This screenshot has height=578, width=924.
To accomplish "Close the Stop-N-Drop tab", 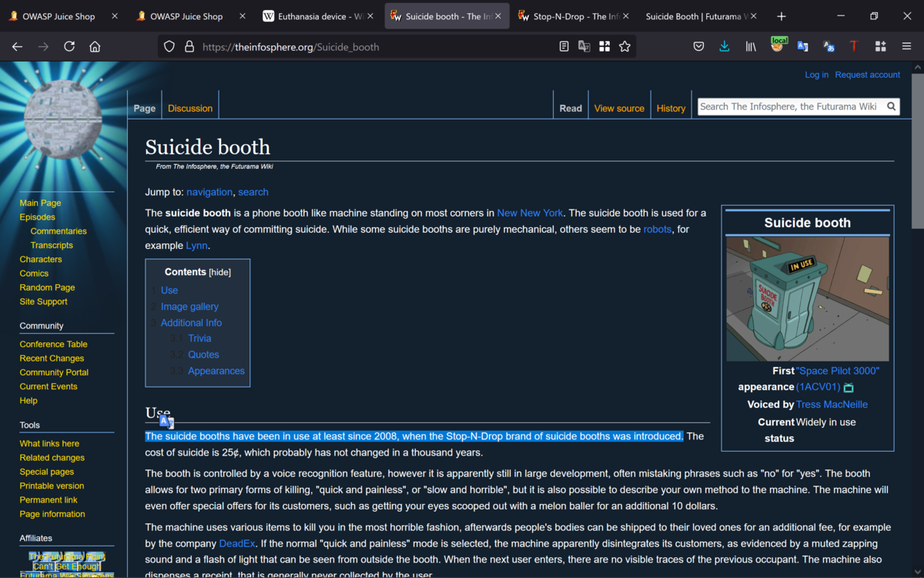I will click(x=625, y=16).
